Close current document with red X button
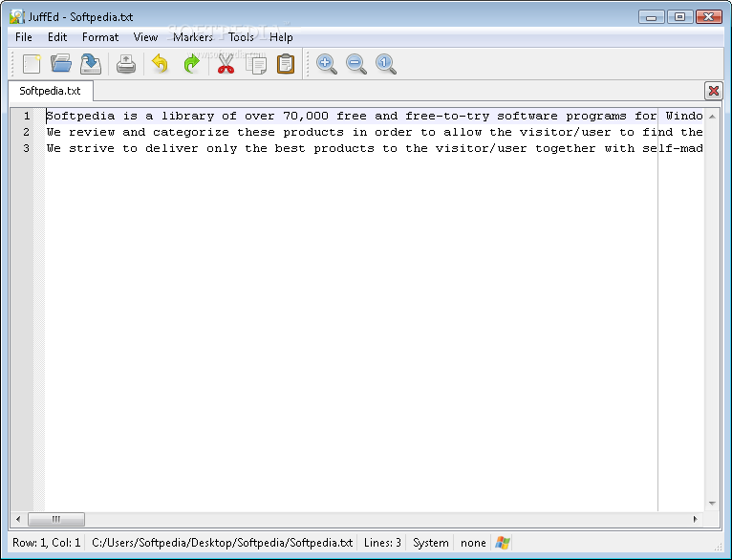 (713, 91)
